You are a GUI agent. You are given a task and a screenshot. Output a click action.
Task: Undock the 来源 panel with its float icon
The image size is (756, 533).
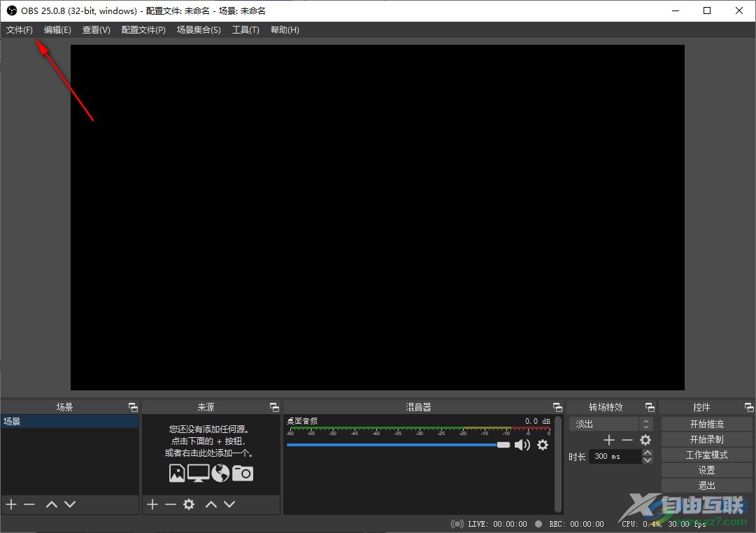pos(274,408)
